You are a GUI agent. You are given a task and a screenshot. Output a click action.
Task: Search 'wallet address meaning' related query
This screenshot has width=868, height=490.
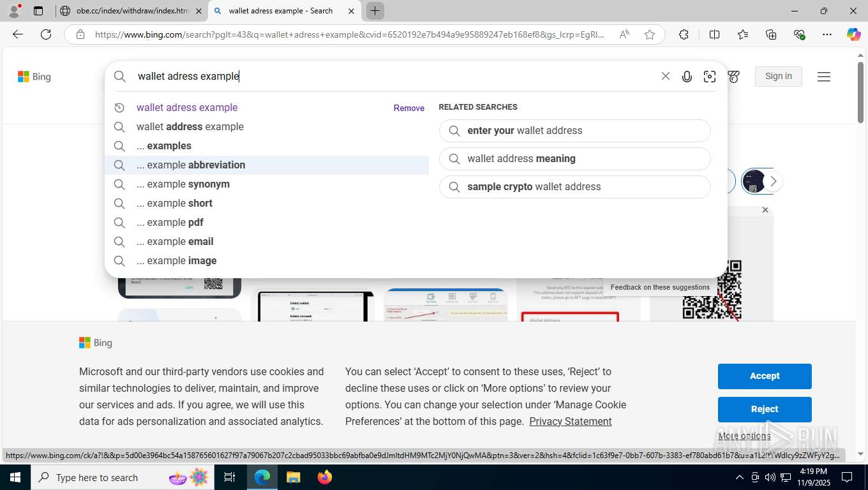tap(574, 159)
